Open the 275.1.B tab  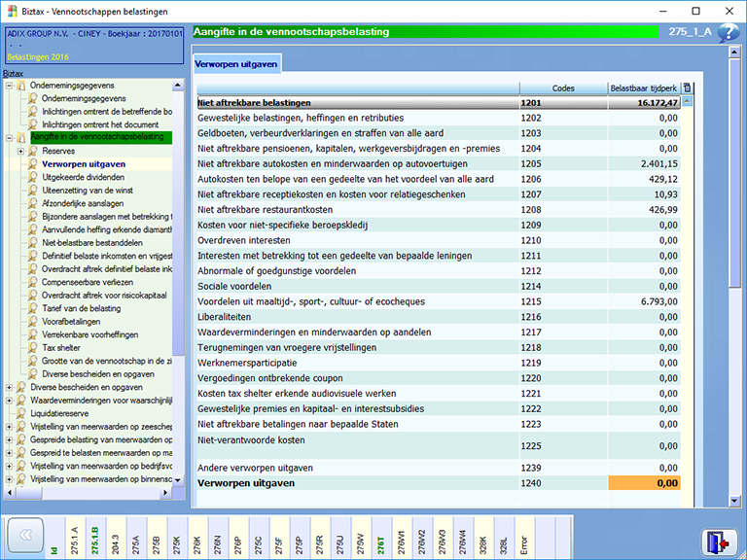click(94, 538)
